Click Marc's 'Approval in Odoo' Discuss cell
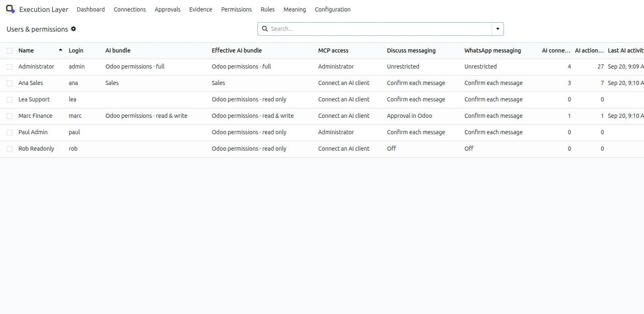Viewport: 644px width, 314px height. tap(409, 116)
